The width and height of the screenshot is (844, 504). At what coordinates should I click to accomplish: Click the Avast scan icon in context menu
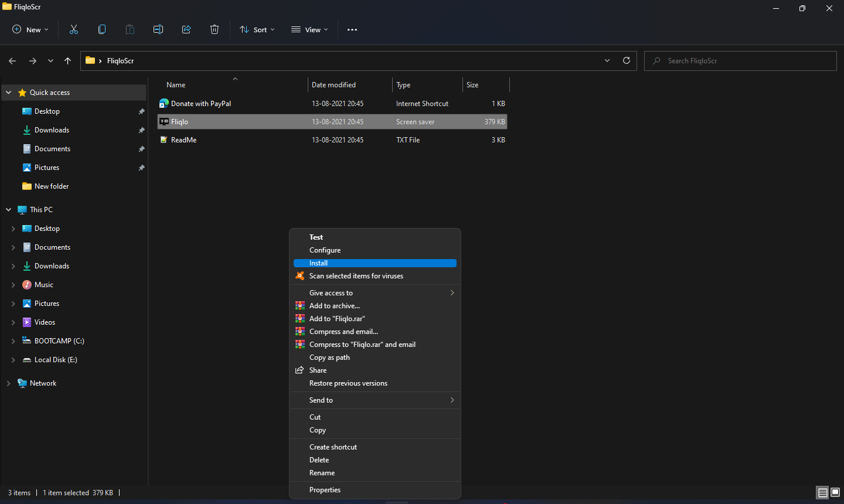click(300, 276)
